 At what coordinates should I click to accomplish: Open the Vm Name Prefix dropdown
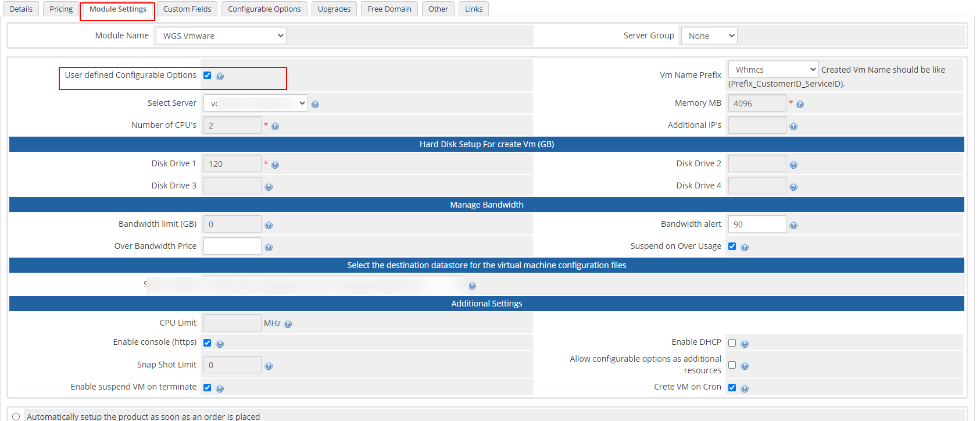pos(773,70)
